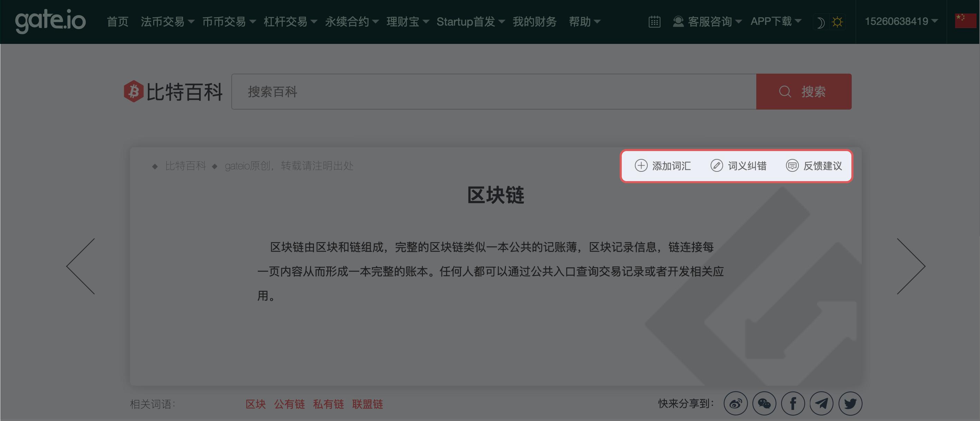Viewport: 980px width, 421px height.
Task: Open the 公有链 related term link
Action: pos(289,404)
